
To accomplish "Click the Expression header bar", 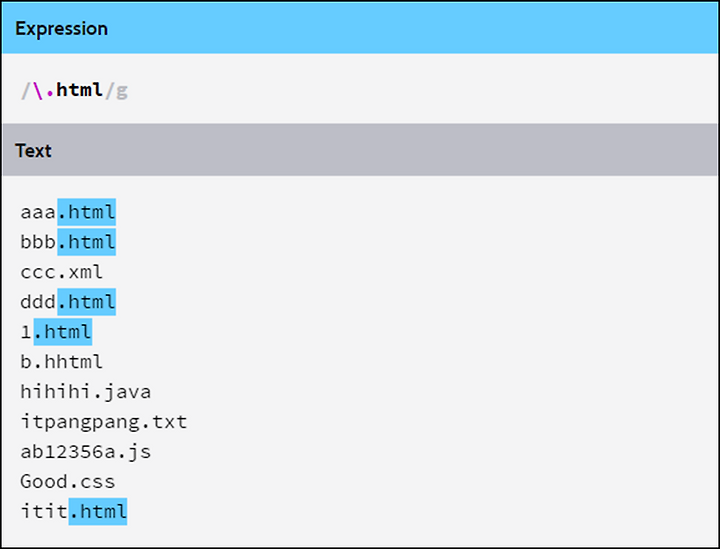I will coord(360,28).
